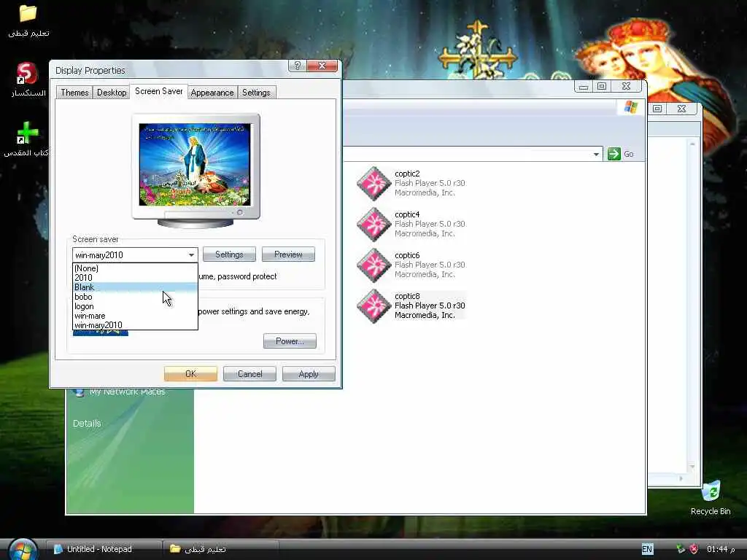Screen dimensions: 747x560
Task: Choose bobo in the screen saver list
Action: [x=135, y=297]
